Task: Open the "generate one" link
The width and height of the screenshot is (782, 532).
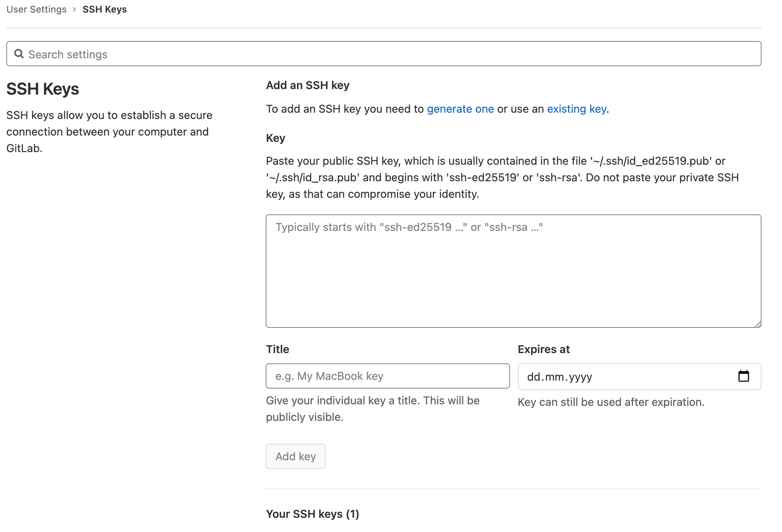Action: click(460, 109)
